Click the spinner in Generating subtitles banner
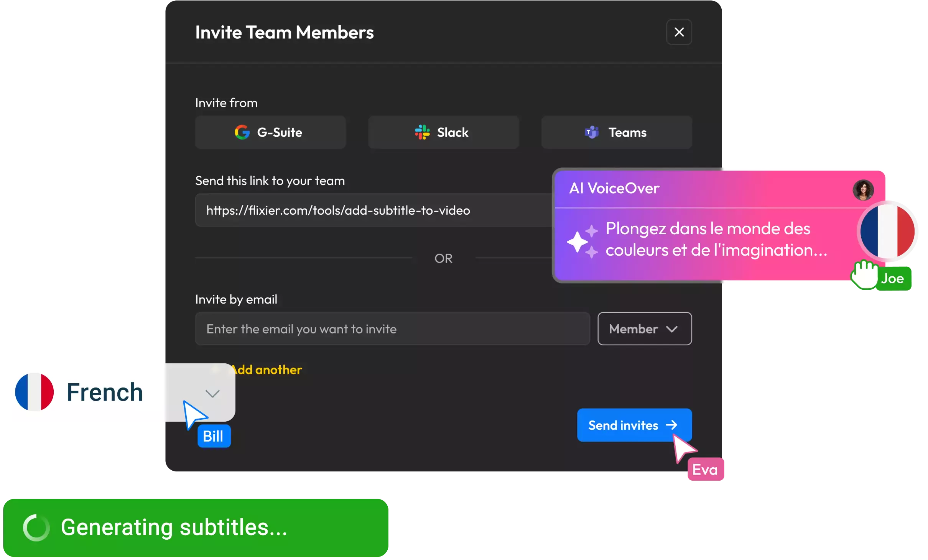Viewport: 928px width, 560px height. click(x=36, y=527)
